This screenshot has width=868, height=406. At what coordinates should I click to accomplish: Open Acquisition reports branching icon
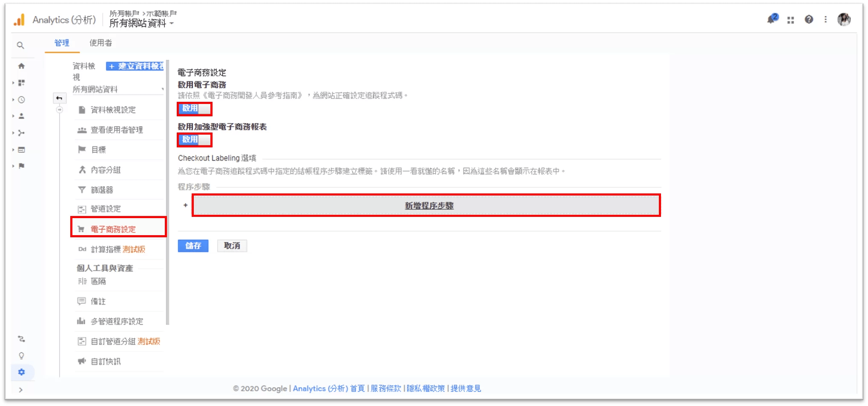coord(21,133)
